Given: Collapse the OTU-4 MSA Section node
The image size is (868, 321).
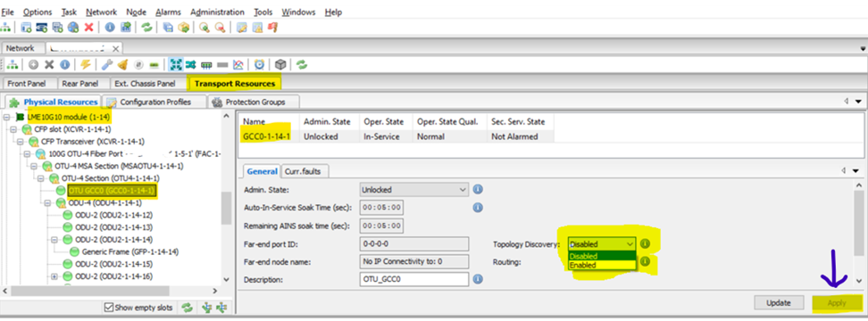Looking at the screenshot, I should point(34,166).
